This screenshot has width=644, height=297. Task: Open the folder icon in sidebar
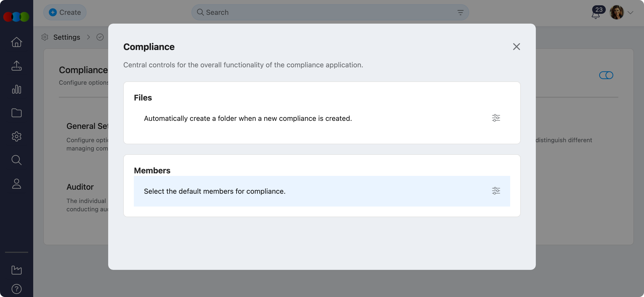[17, 113]
